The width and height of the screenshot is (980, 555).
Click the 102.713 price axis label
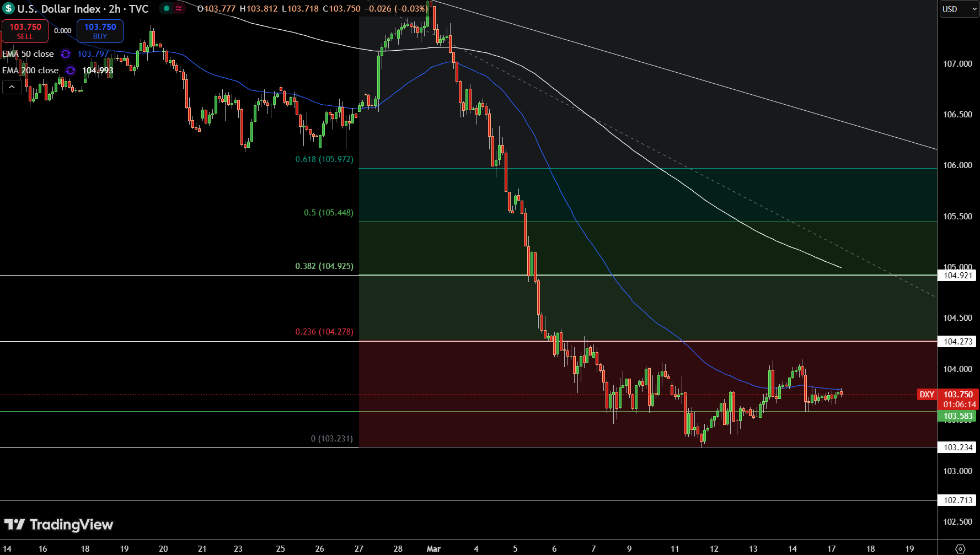pos(957,500)
